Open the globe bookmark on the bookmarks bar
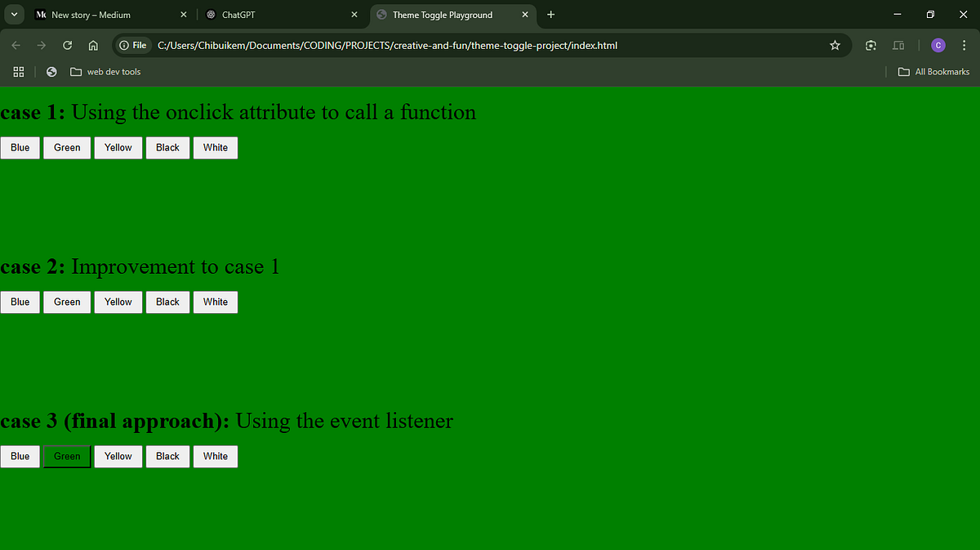Viewport: 980px width, 550px height. pos(51,72)
